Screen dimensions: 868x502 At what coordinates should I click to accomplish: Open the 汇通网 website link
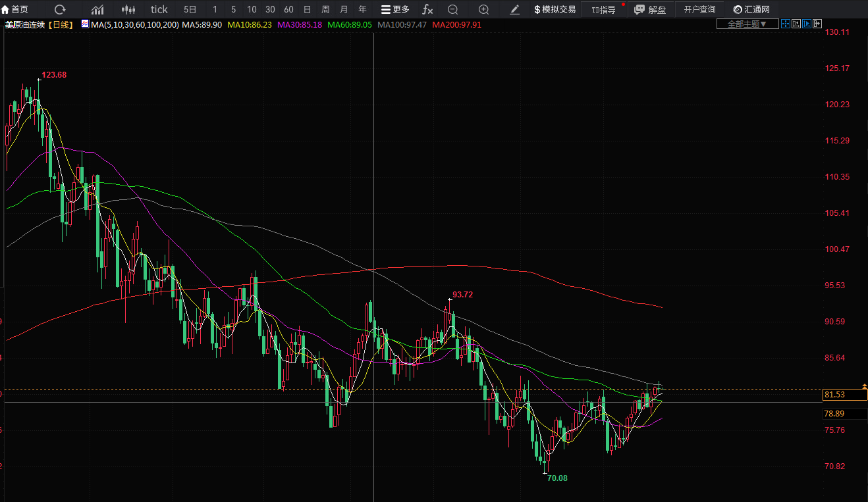click(x=751, y=9)
